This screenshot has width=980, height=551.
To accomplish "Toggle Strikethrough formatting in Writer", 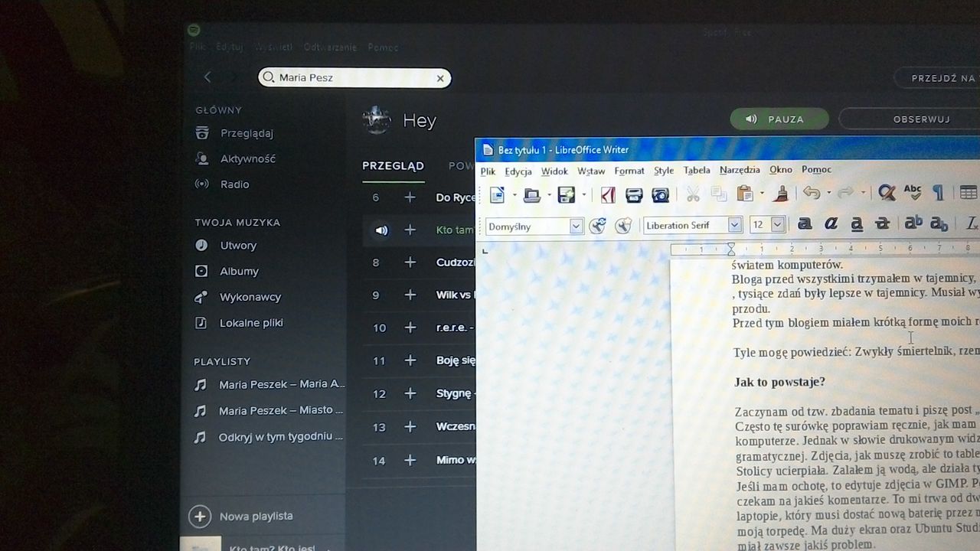I will click(883, 223).
